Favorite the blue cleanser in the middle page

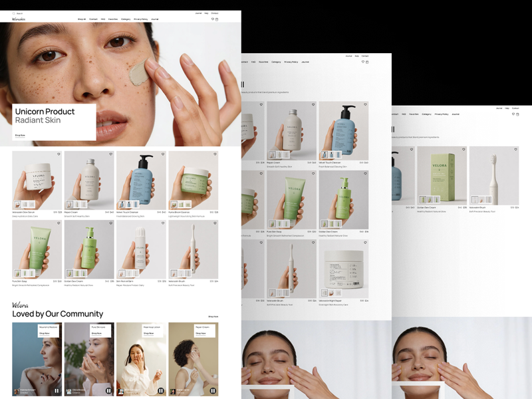(x=365, y=104)
